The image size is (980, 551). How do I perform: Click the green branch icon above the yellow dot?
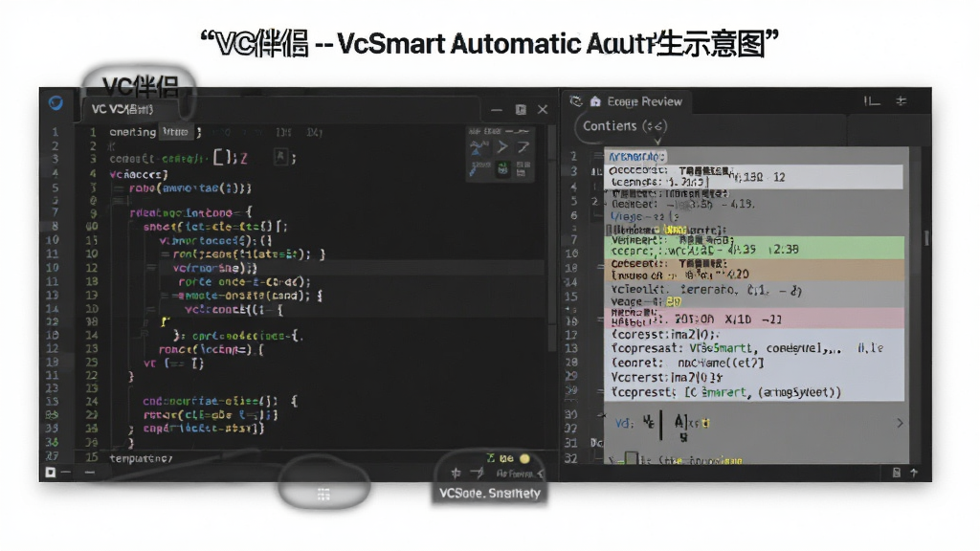click(x=491, y=458)
